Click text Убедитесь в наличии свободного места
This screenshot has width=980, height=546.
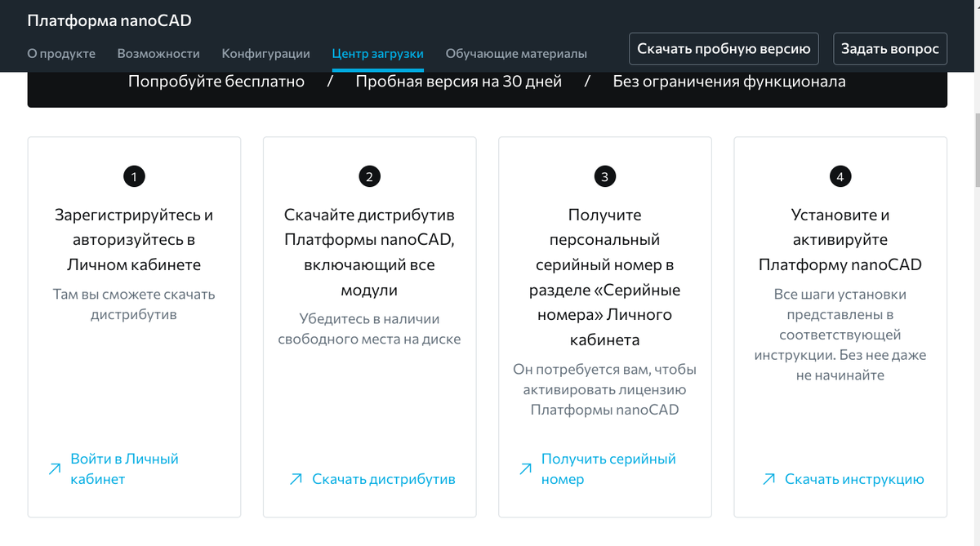369,329
